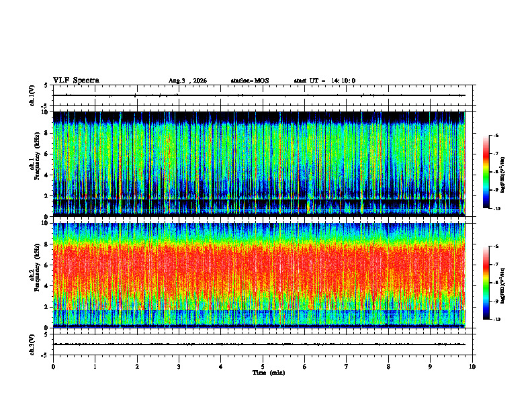Click the "-10" value on ch.2 colorbar

497,320
